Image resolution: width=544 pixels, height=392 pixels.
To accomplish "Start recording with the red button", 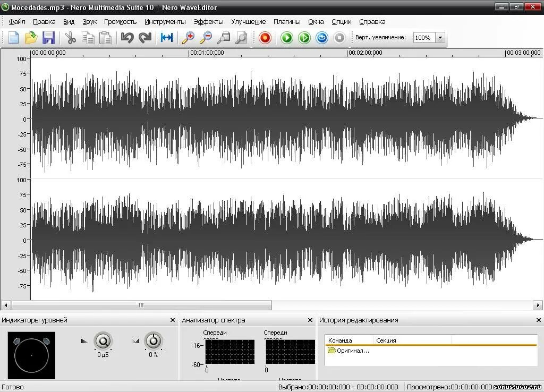I will pyautogui.click(x=265, y=38).
